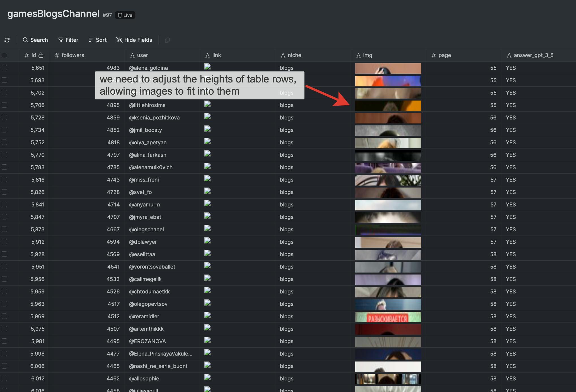This screenshot has height=392, width=576.
Task: Click the broken link icon for @olegschanel
Action: [207, 228]
